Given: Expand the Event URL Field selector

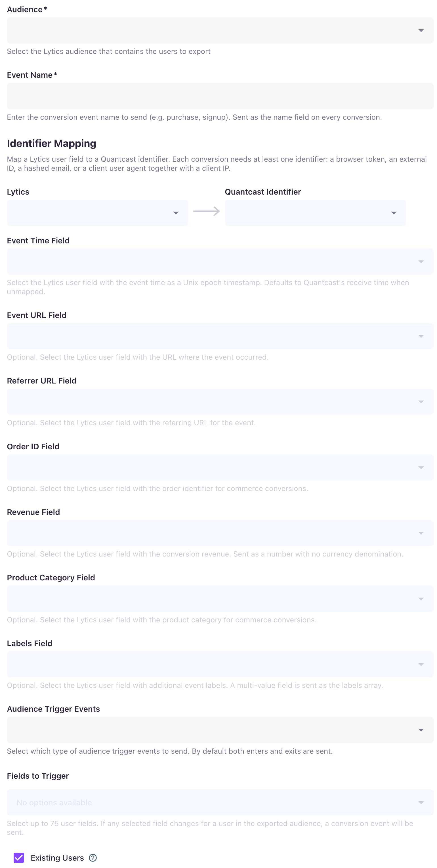Looking at the screenshot, I should pos(220,336).
